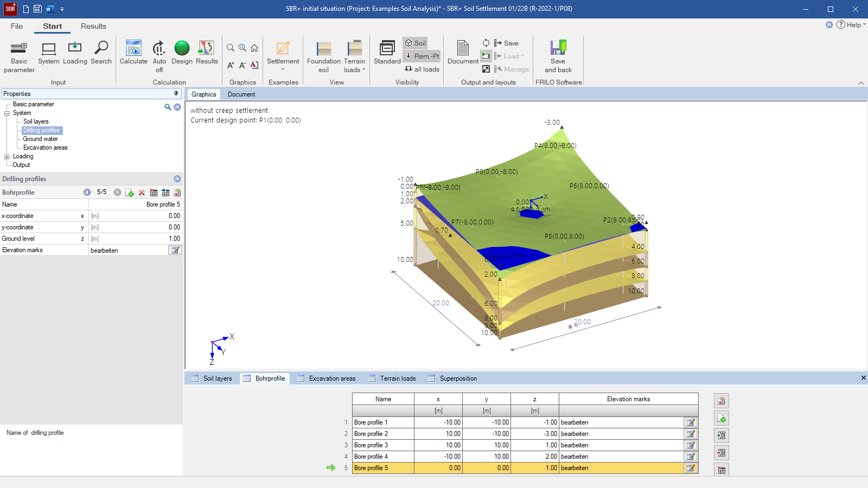Collapse the properties tree using double chevron
Screen dimensions: 868x488
pyautogui.click(x=177, y=107)
